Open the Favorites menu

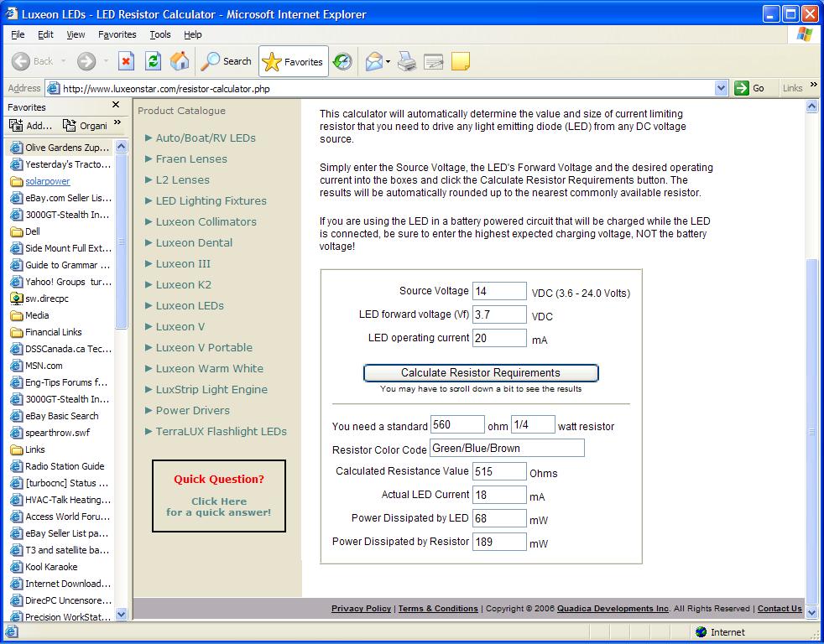pyautogui.click(x=117, y=34)
